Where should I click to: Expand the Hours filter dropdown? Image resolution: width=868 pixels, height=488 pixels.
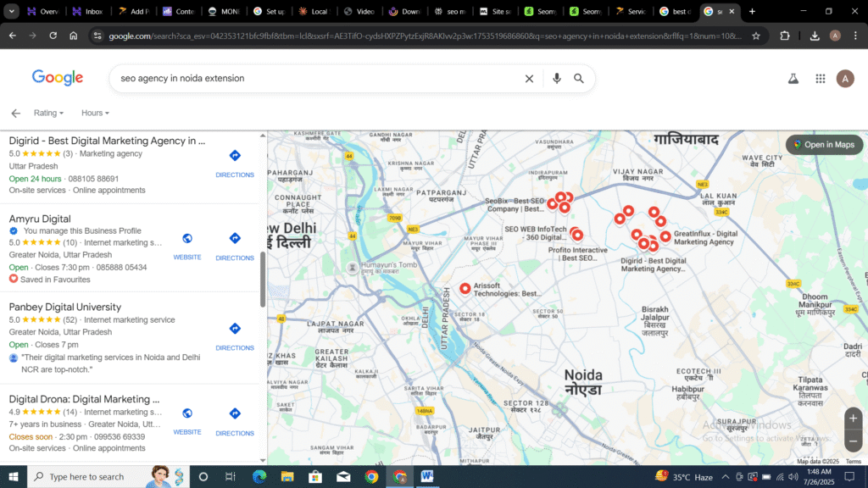95,113
